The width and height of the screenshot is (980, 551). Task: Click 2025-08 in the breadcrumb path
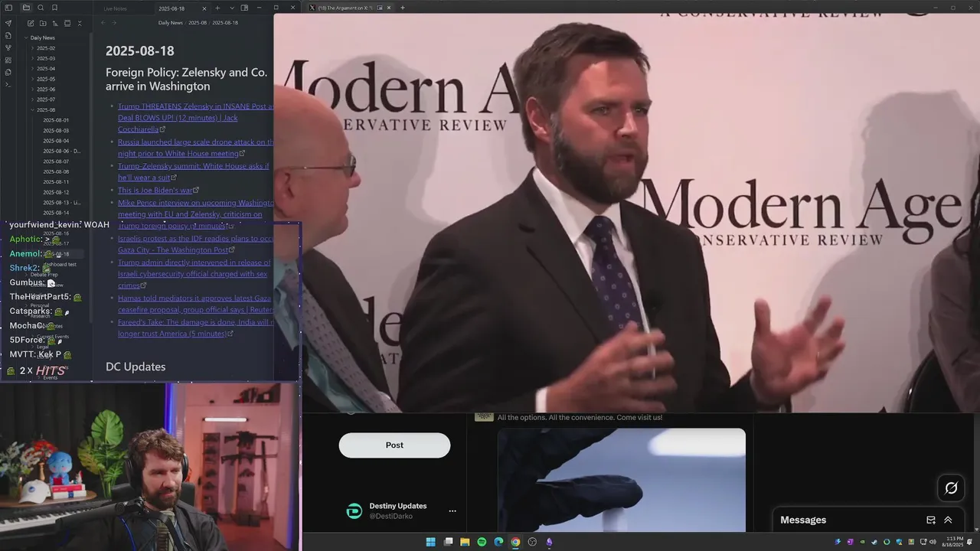pyautogui.click(x=198, y=23)
